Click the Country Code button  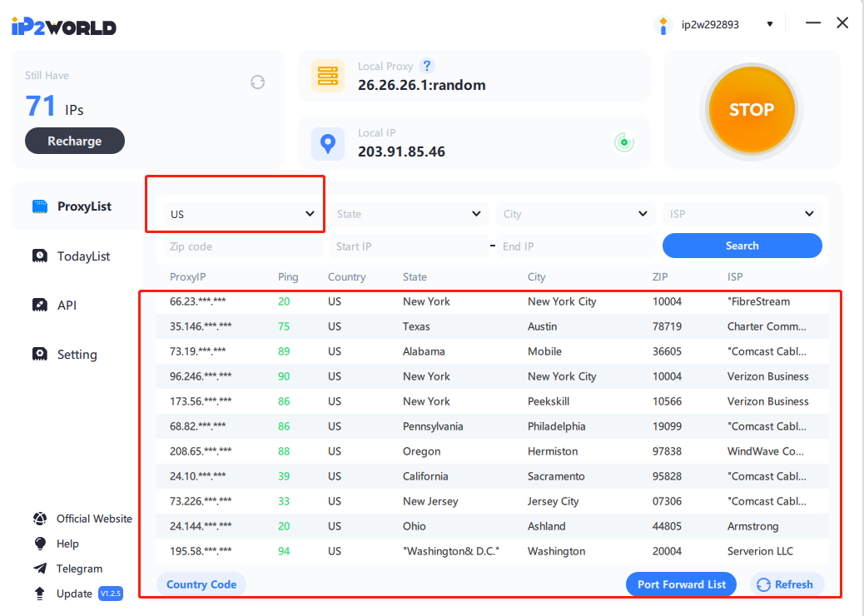201,584
